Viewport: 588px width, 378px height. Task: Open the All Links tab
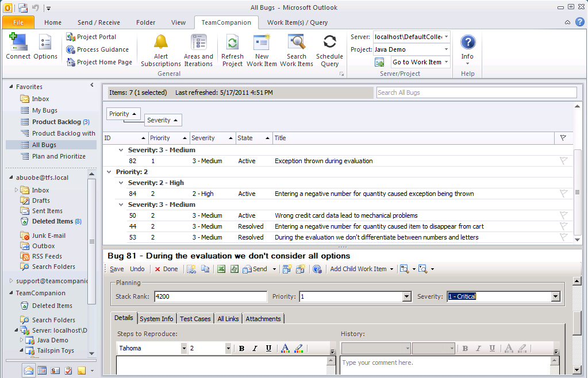(x=228, y=319)
